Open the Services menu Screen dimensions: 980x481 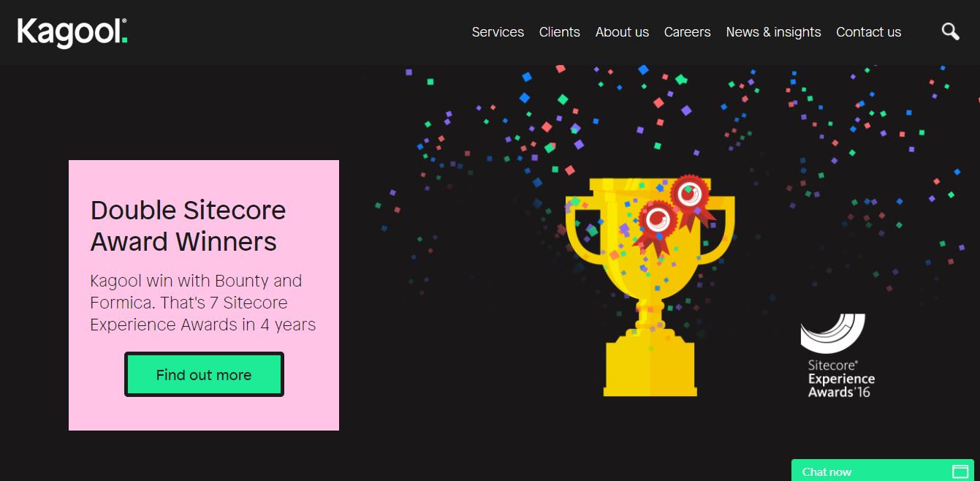498,32
